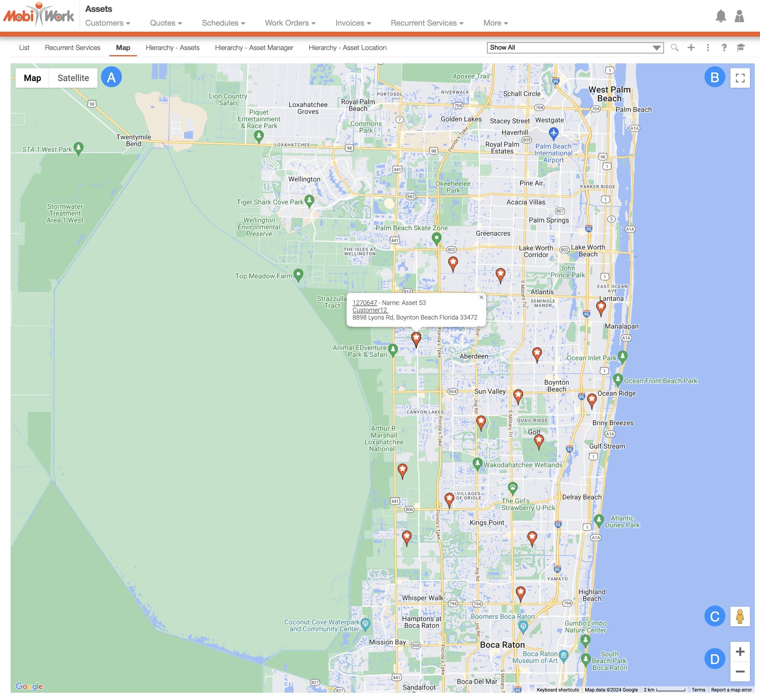
Task: Switch map to Satellite view
Action: tap(73, 78)
